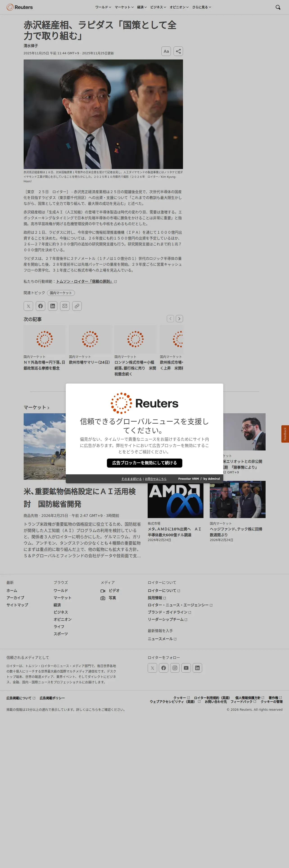Expand the ビジネス header menu
This screenshot has width=289, height=868.
click(x=158, y=7)
